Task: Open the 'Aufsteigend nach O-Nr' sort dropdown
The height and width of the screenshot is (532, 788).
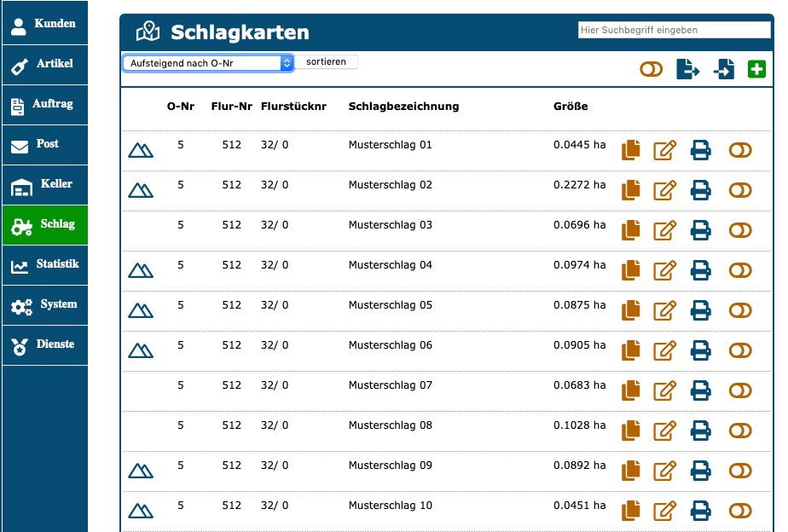Action: tap(208, 63)
